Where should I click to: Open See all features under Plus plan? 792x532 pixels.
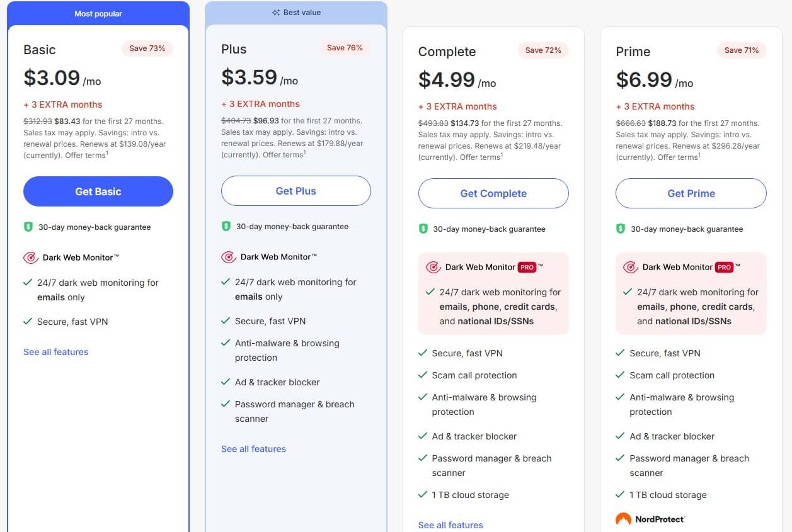click(x=253, y=449)
